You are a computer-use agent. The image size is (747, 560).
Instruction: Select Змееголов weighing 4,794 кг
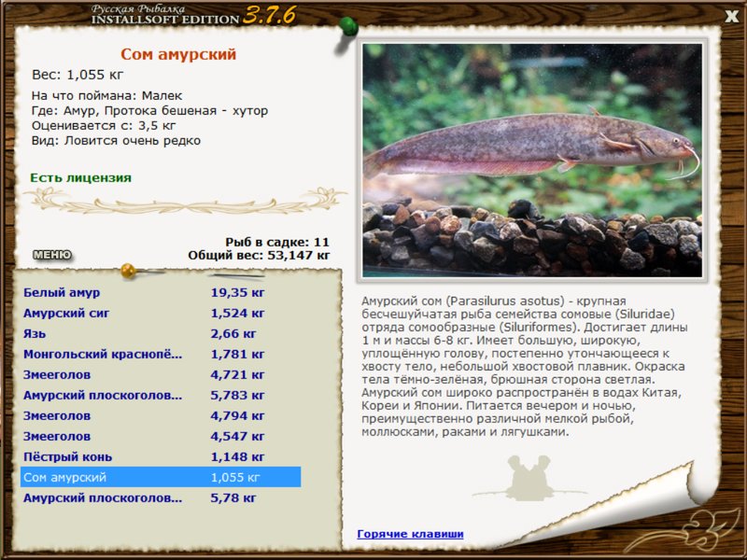[x=161, y=415]
